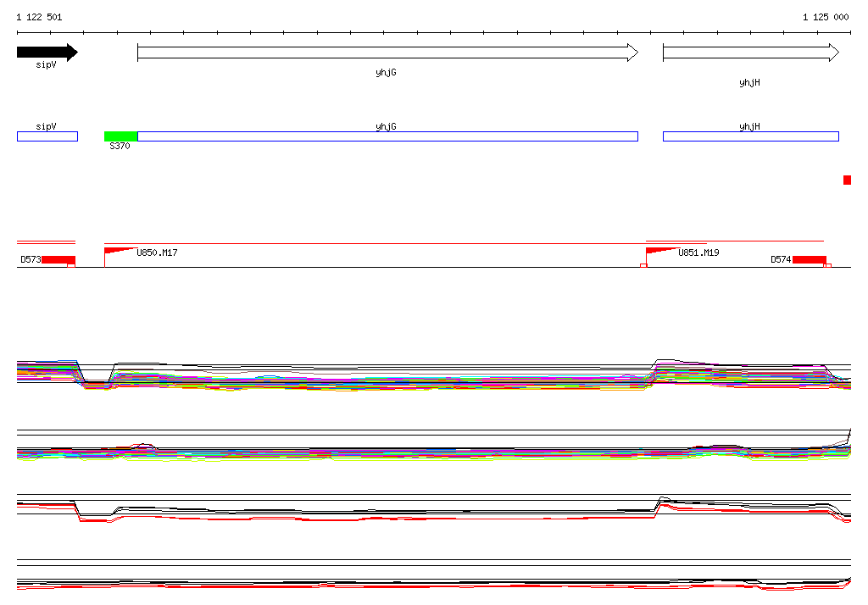Viewport: 868px width, 605px height.
Task: Click the D573 label text
Action: coord(31,259)
